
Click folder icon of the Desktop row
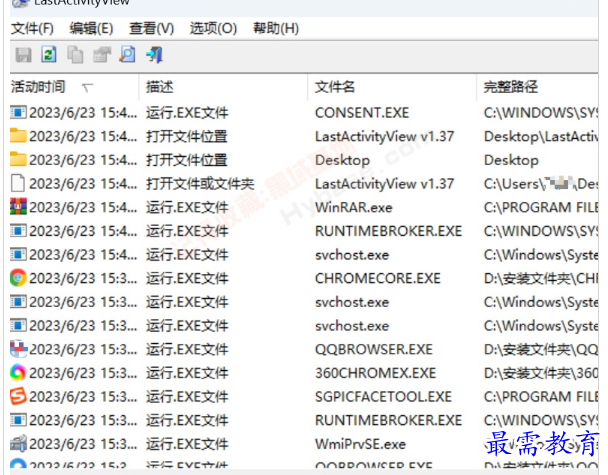(x=19, y=159)
